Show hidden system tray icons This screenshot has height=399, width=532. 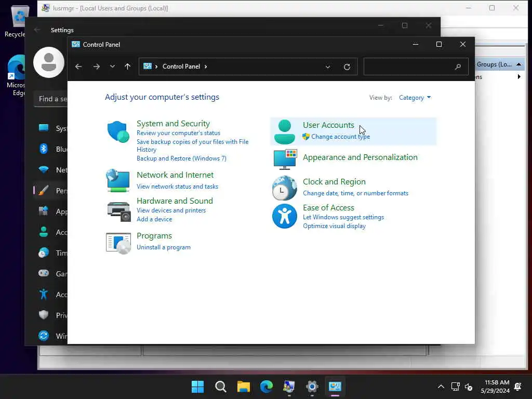(x=441, y=387)
